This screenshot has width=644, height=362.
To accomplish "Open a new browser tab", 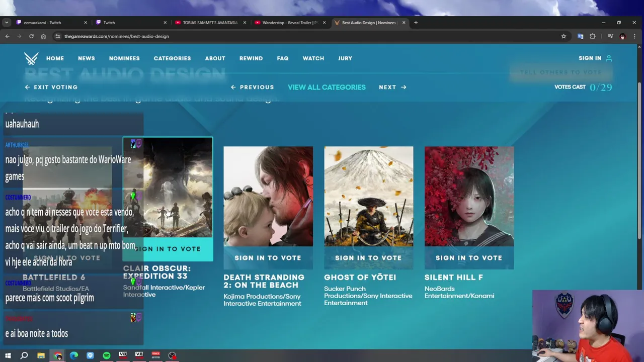I will (416, 23).
